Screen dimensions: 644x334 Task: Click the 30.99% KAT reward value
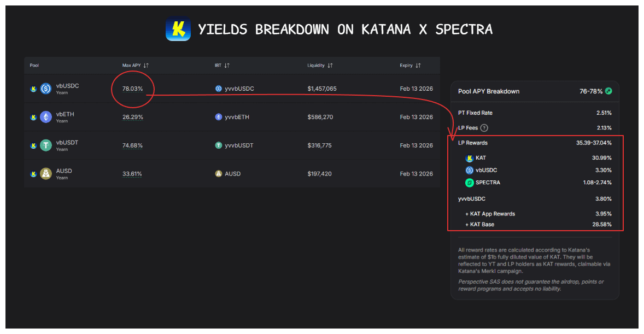tap(602, 158)
